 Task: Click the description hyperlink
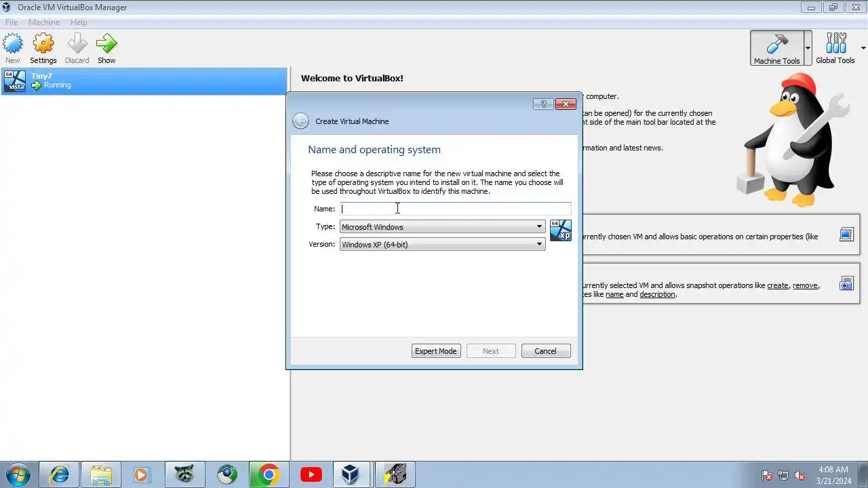pyautogui.click(x=657, y=294)
